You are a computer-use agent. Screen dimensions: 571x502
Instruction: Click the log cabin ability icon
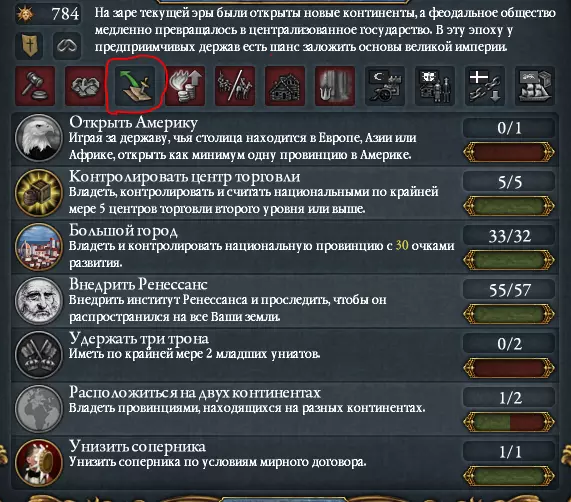[285, 86]
